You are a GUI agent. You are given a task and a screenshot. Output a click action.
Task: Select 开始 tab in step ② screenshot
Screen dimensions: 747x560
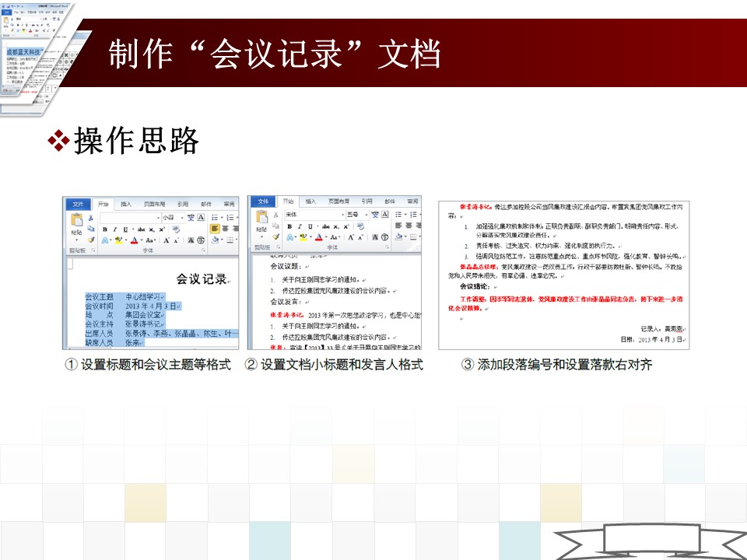288,201
